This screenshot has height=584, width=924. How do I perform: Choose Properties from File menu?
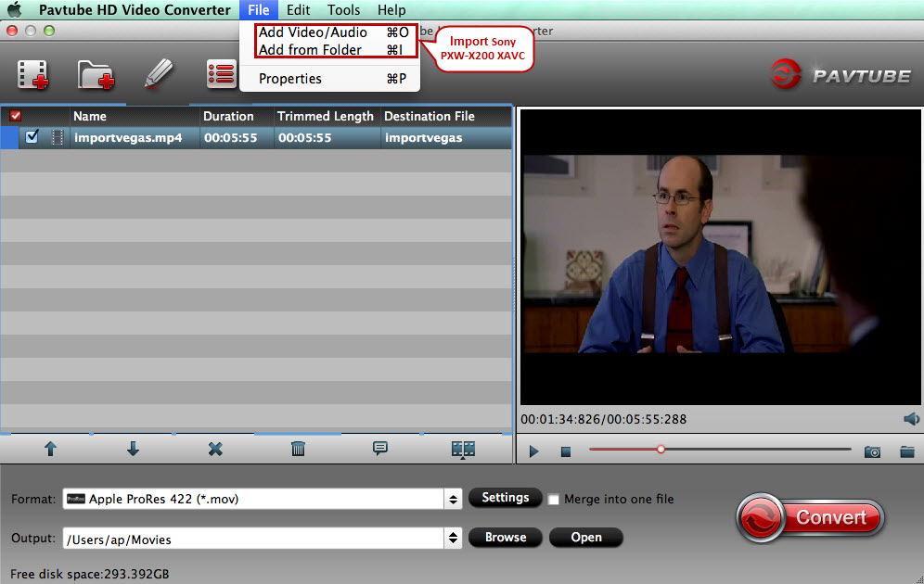(330, 78)
